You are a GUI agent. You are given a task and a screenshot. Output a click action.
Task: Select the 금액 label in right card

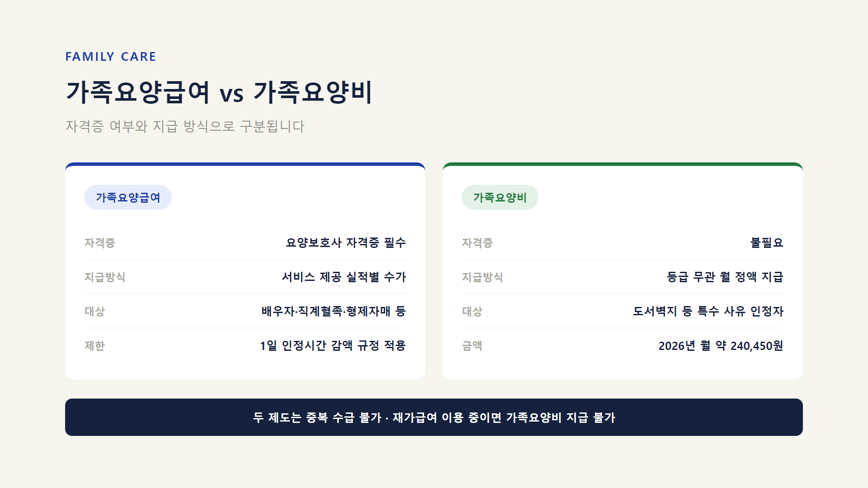[472, 346]
